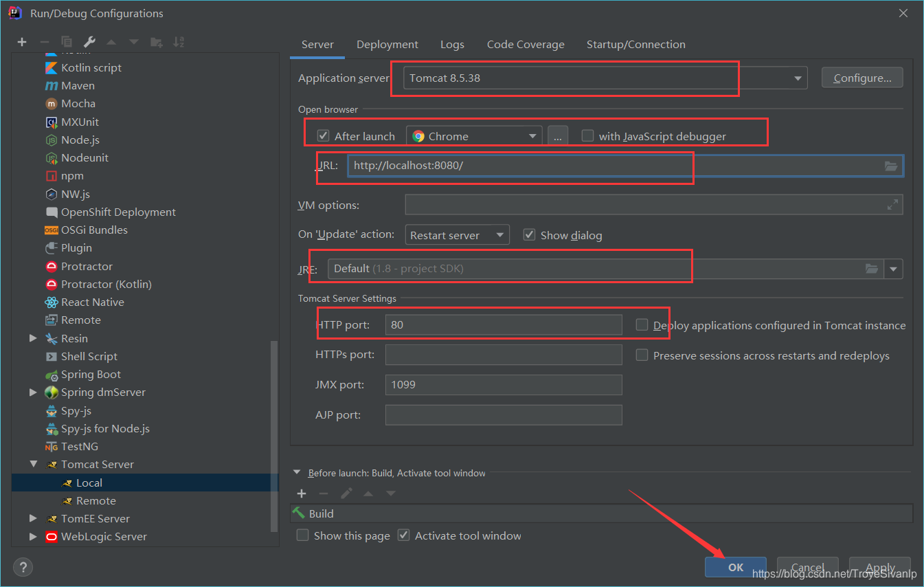Image resolution: width=924 pixels, height=587 pixels.
Task: Toggle the Activate tool window checkbox
Action: tap(403, 535)
